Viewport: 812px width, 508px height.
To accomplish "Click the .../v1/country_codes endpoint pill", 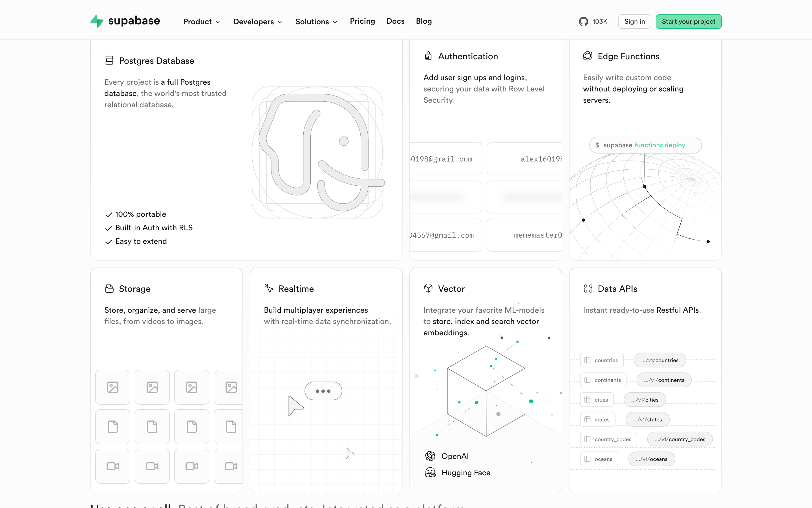I will click(x=680, y=439).
